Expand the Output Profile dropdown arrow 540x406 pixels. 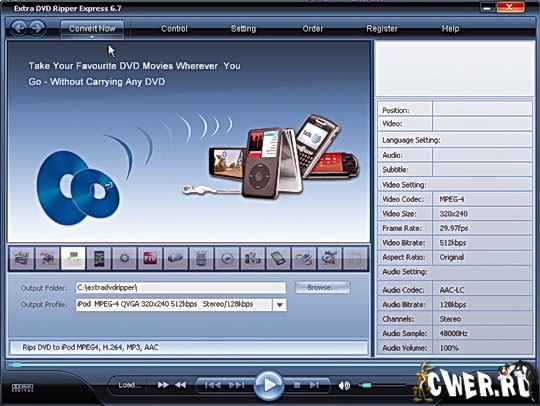click(x=280, y=305)
